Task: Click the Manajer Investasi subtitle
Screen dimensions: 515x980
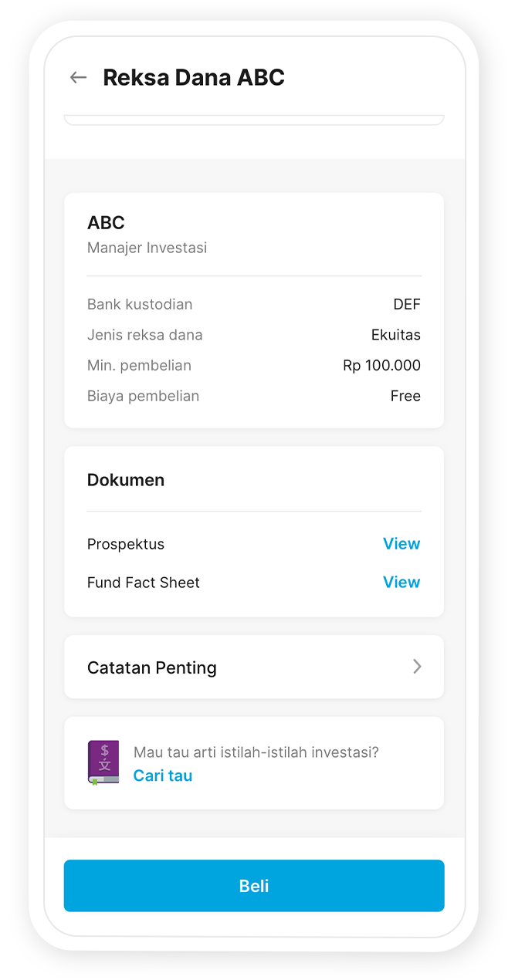Action: pyautogui.click(x=147, y=248)
